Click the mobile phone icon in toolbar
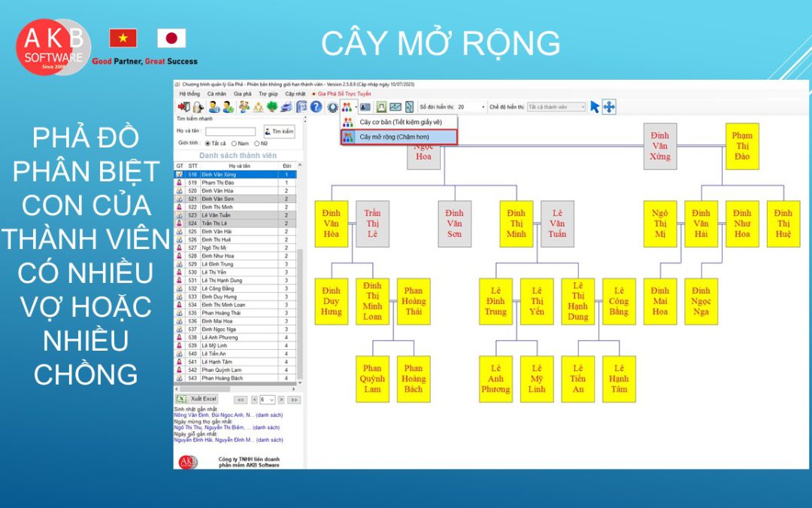 [x=409, y=107]
